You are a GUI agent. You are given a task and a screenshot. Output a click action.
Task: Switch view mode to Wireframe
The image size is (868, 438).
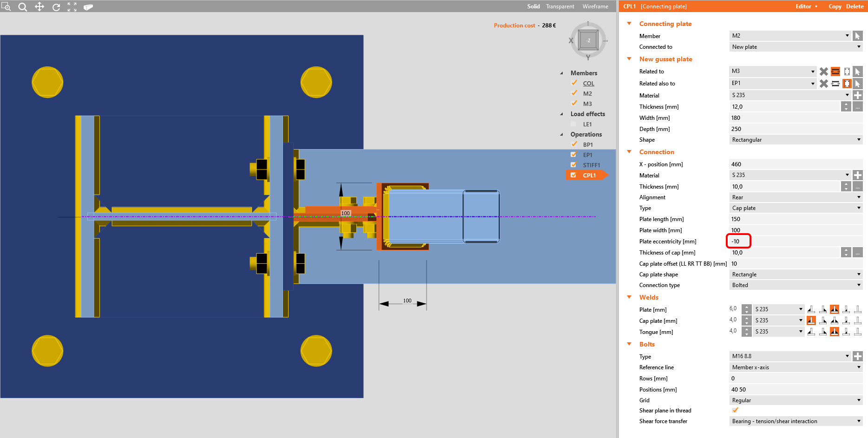[595, 7]
